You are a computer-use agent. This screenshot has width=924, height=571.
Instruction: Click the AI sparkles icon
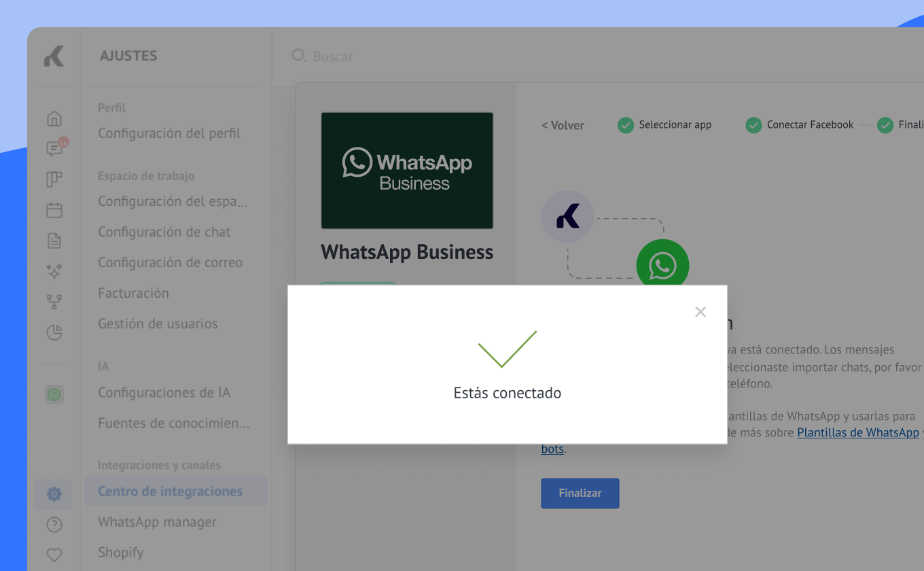54,271
